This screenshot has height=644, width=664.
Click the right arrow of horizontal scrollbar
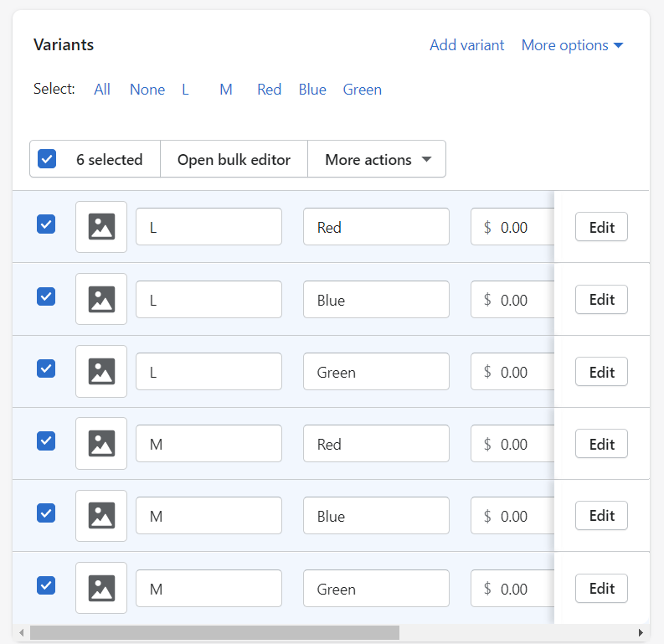pos(641,632)
